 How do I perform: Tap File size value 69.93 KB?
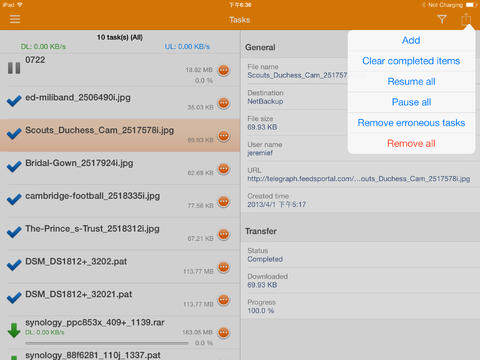(x=262, y=127)
